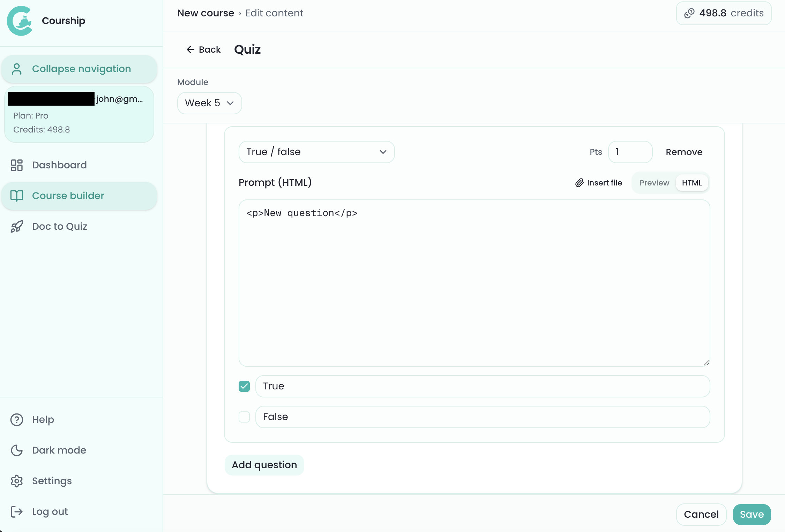Switch to the Preview tab

coord(654,183)
